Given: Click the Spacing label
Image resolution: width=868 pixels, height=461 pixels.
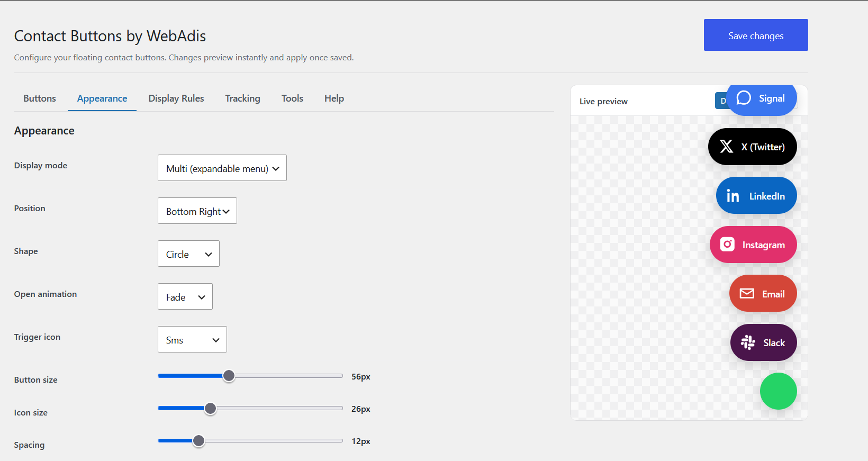Looking at the screenshot, I should (29, 445).
